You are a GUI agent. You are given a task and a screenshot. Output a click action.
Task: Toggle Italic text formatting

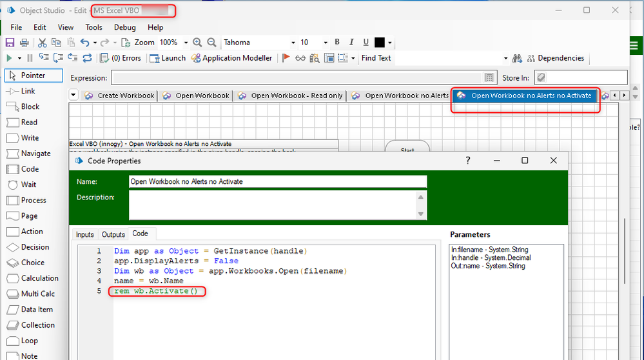pyautogui.click(x=351, y=43)
